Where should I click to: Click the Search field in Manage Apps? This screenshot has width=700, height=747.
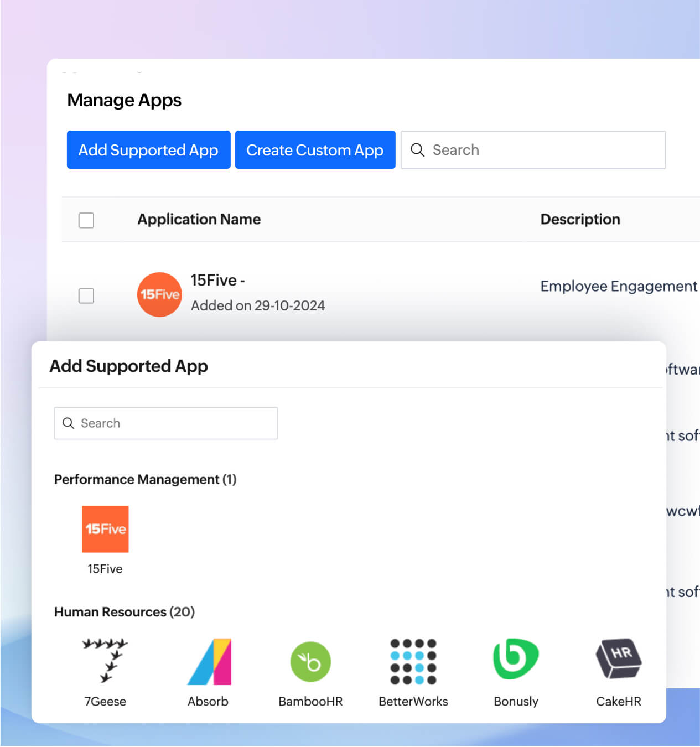click(x=533, y=150)
